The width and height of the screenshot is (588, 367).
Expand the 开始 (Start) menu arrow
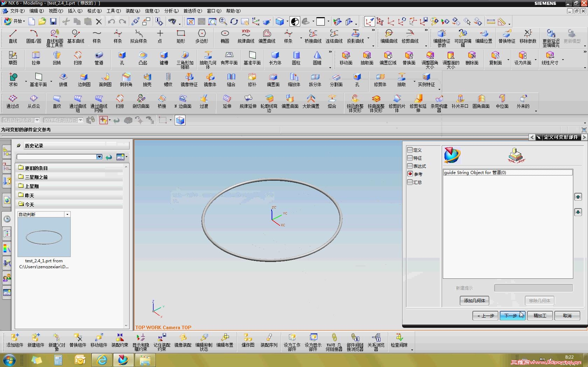click(x=24, y=22)
